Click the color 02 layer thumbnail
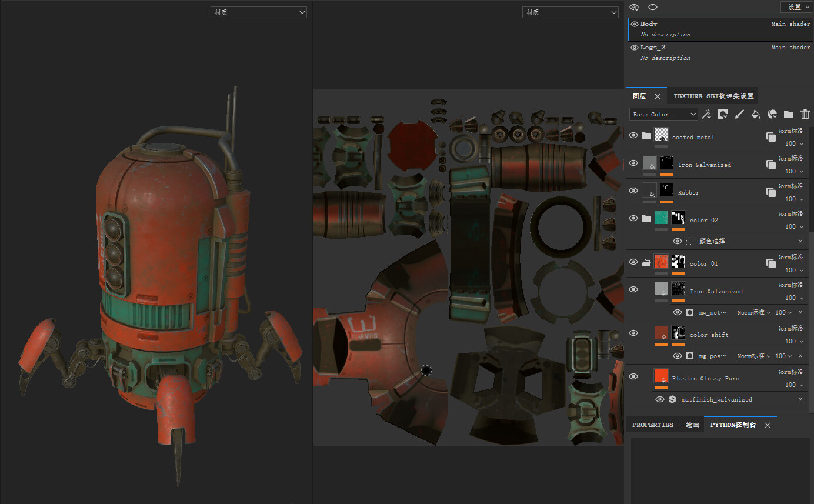 [x=660, y=218]
